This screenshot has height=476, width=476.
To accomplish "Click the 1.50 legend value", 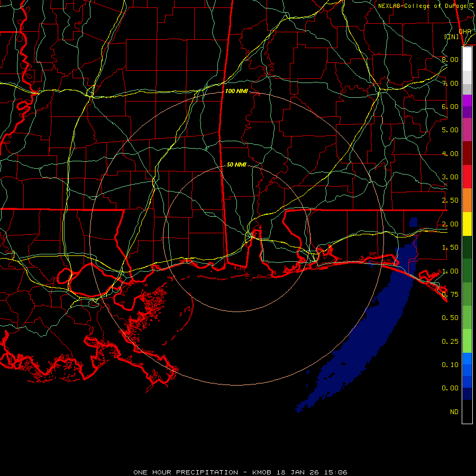I will tap(450, 248).
